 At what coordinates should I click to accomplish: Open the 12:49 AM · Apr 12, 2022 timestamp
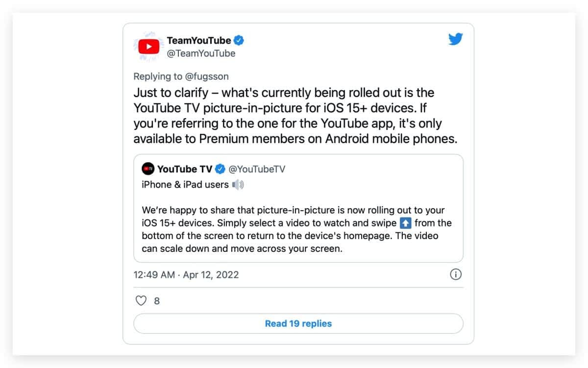pos(186,274)
